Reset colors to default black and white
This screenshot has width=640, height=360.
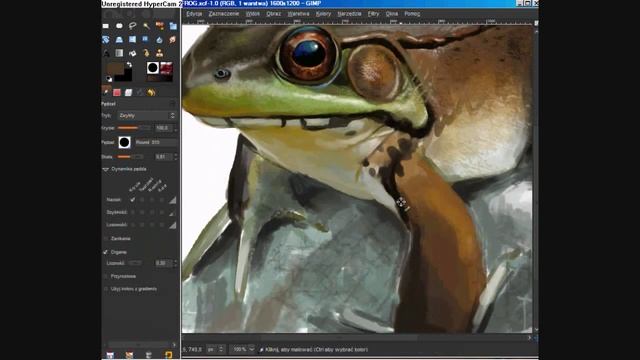[x=109, y=79]
